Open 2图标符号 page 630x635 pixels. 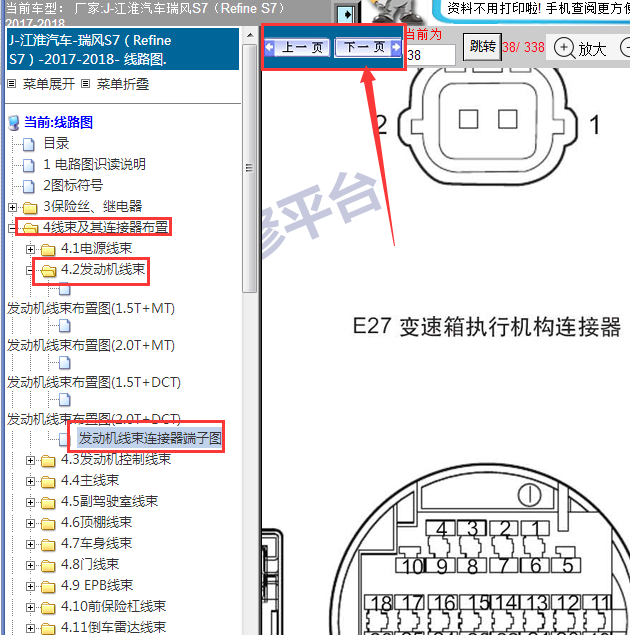[73, 185]
